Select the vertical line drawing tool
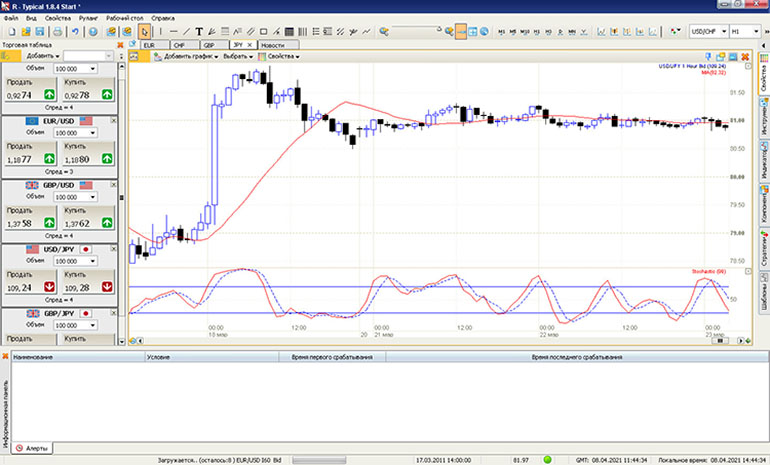 pos(161,32)
